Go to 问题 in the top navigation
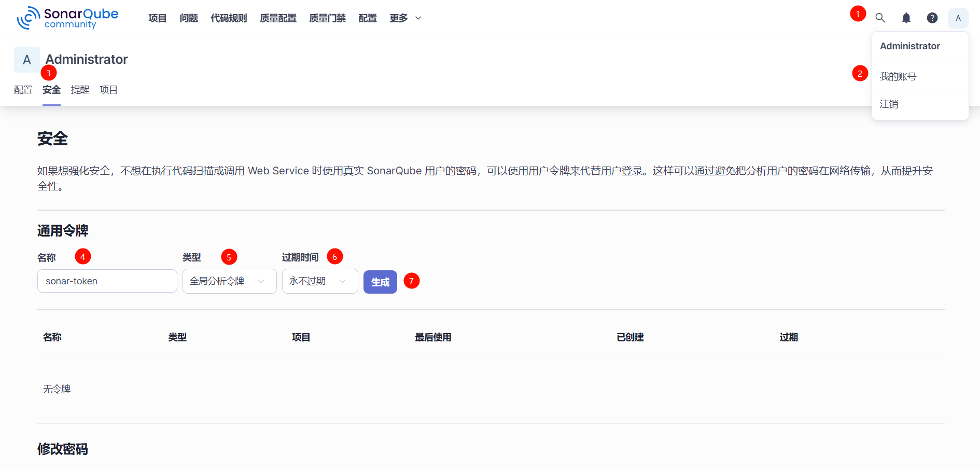The image size is (980, 469). click(x=189, y=18)
